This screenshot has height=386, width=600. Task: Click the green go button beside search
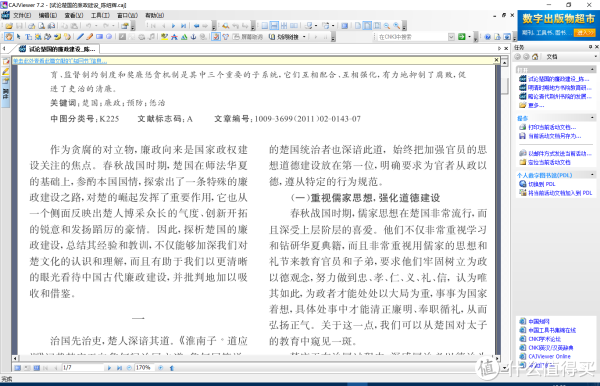tap(461, 37)
